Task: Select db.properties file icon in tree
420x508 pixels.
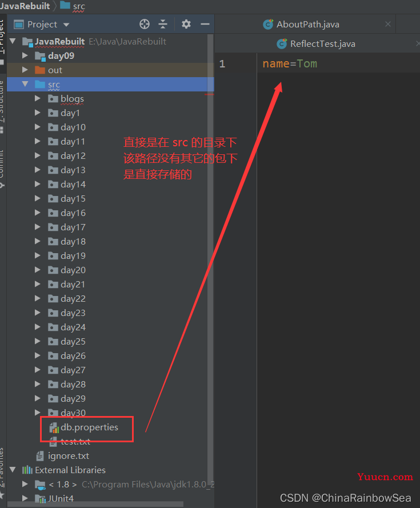Action: coord(54,427)
